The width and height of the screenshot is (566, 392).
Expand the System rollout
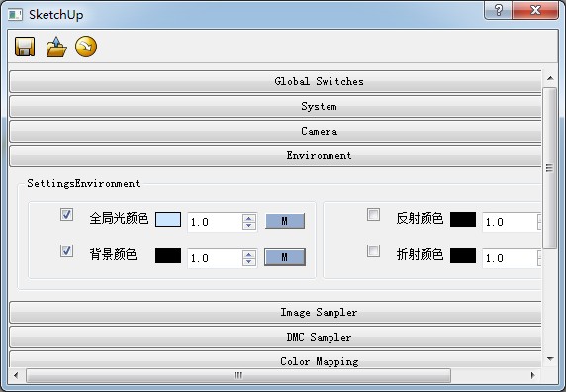click(x=275, y=107)
